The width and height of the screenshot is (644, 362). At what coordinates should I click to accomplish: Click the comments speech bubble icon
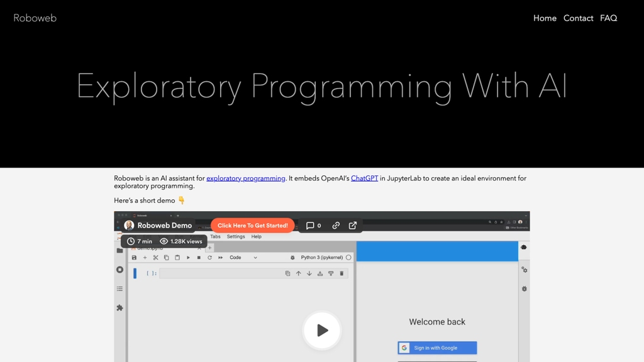(310, 226)
